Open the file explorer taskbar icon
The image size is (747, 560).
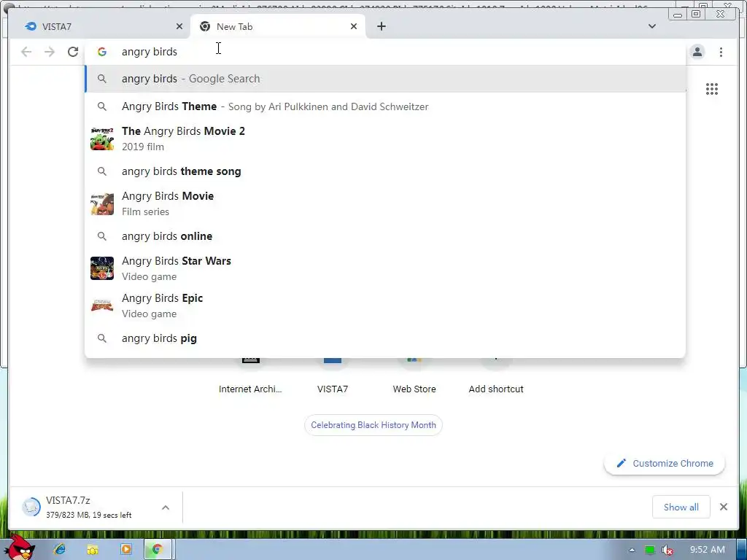pyautogui.click(x=93, y=550)
